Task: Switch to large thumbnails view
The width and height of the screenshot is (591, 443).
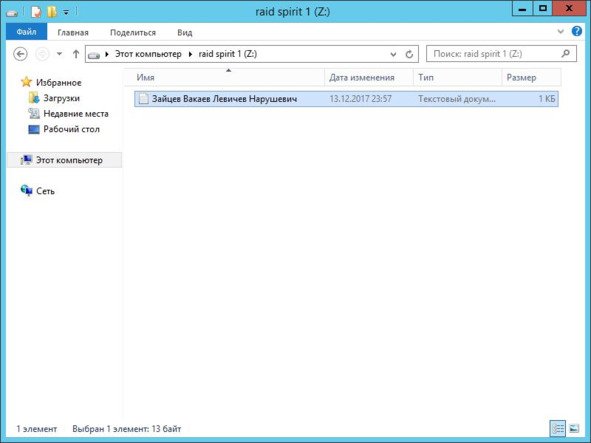Action: click(574, 428)
